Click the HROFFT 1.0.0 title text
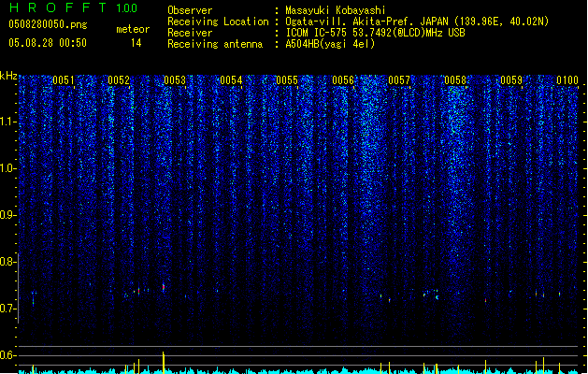 point(74,7)
